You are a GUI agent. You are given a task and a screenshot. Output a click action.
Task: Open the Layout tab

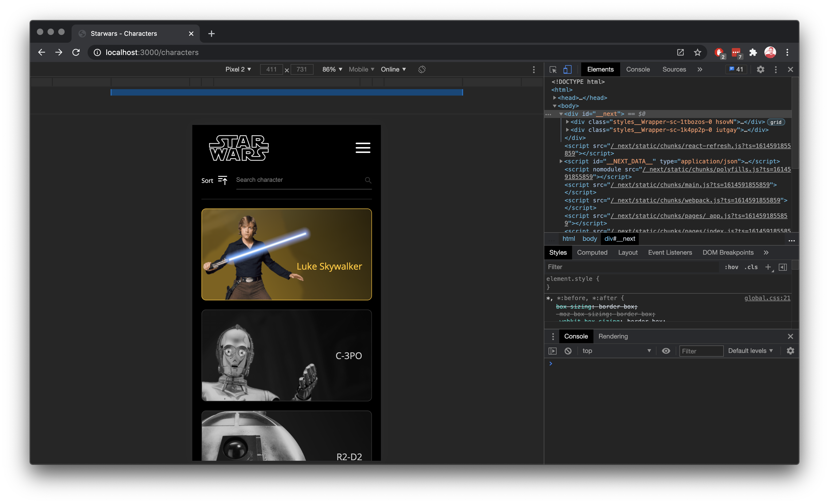point(627,253)
